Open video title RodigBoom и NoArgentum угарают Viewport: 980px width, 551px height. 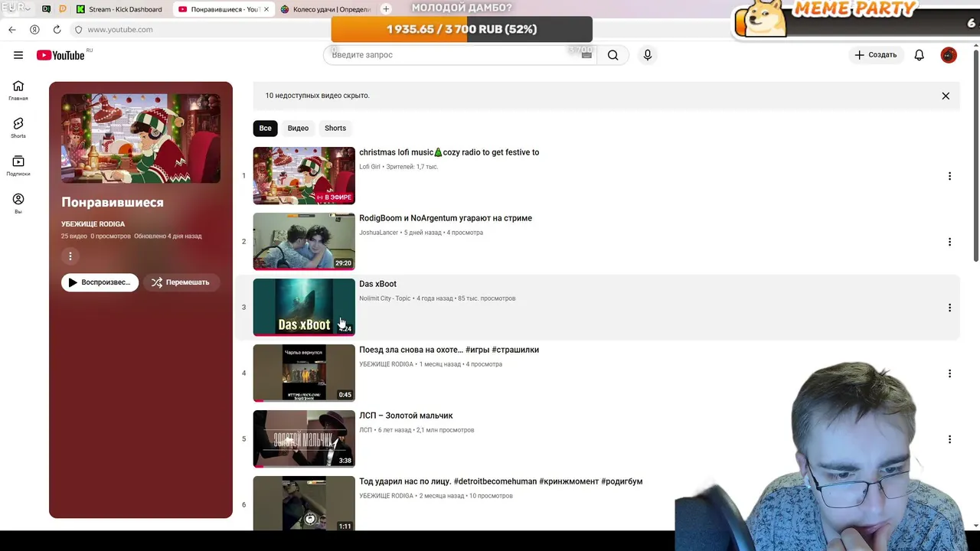(446, 218)
